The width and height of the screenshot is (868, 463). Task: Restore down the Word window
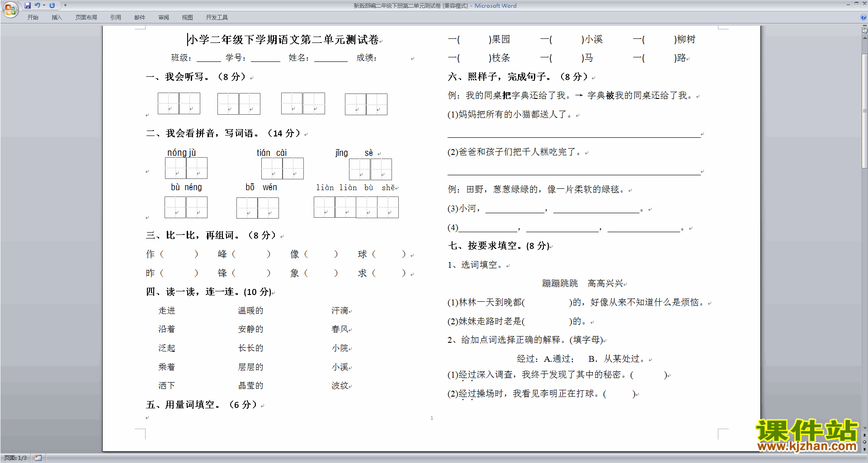[856, 4]
